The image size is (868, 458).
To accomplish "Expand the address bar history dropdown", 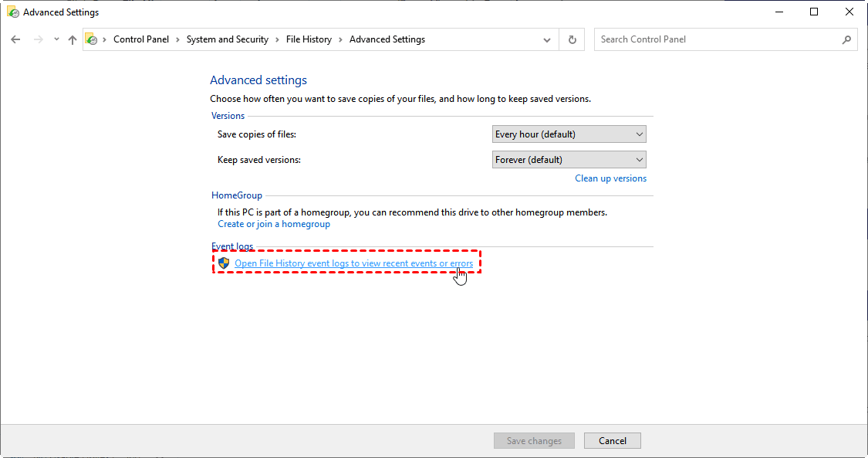I will (547, 39).
